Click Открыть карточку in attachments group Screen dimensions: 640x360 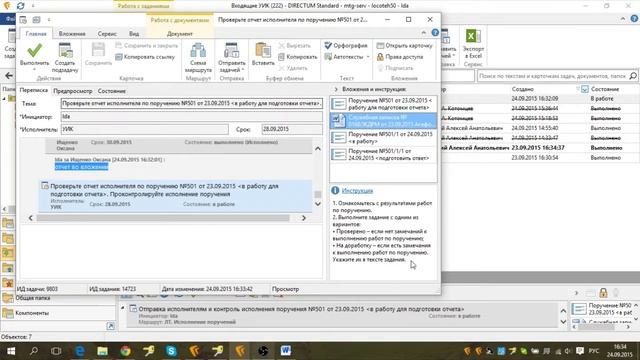[404, 45]
